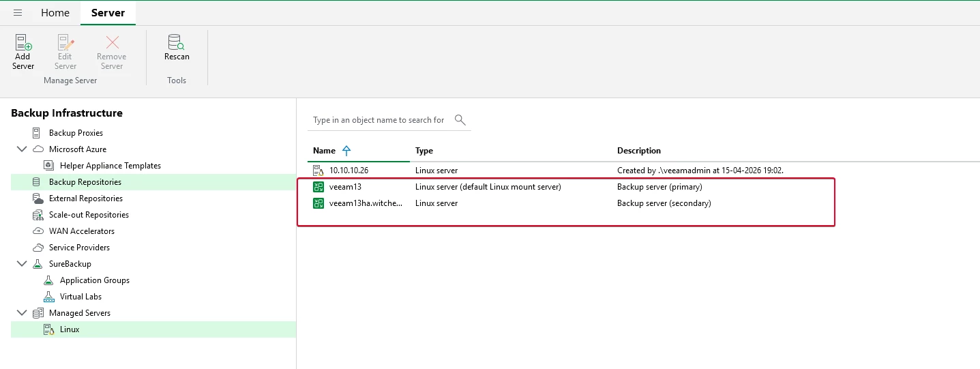Run Rescan from the Tools group
980x369 pixels.
tap(177, 48)
